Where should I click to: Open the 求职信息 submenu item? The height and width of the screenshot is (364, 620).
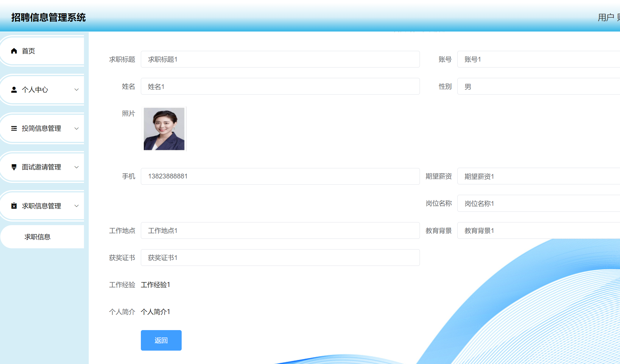click(38, 237)
